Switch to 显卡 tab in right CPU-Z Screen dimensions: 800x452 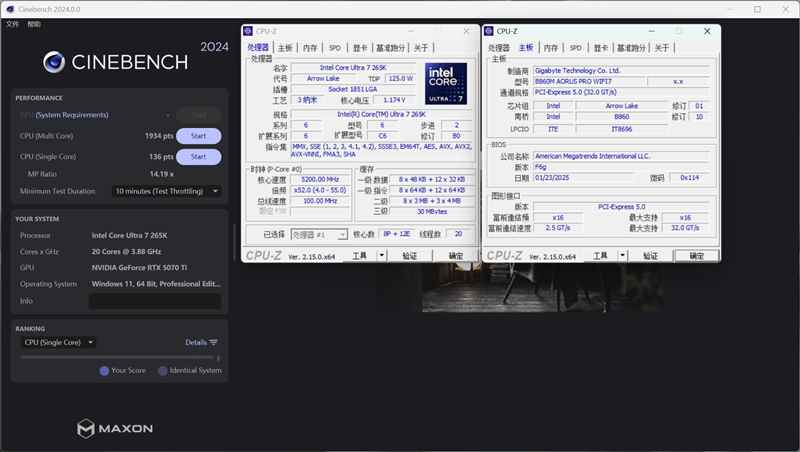coord(601,47)
